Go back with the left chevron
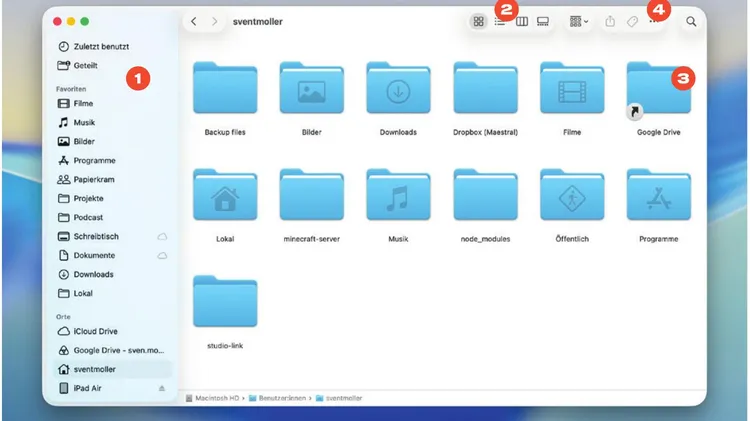This screenshot has width=750, height=421. coord(194,22)
